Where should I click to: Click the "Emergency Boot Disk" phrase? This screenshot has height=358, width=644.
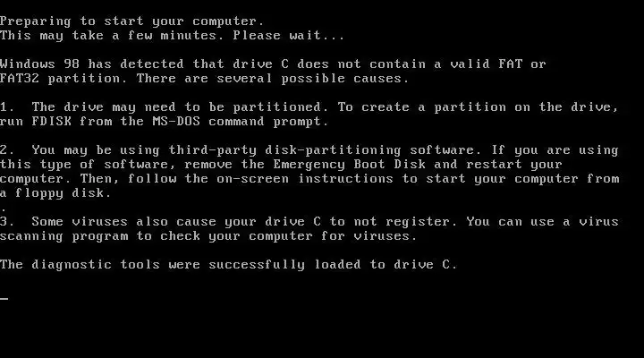pyautogui.click(x=349, y=165)
